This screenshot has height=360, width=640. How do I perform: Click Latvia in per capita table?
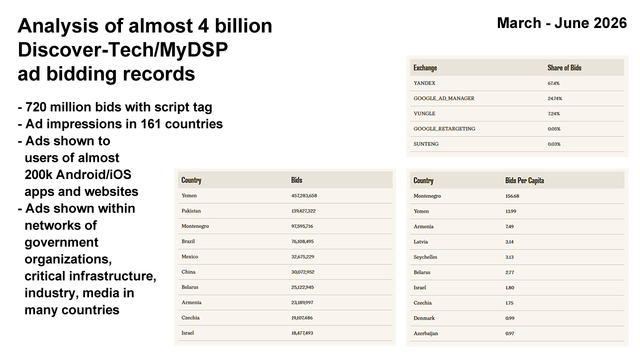click(517, 242)
